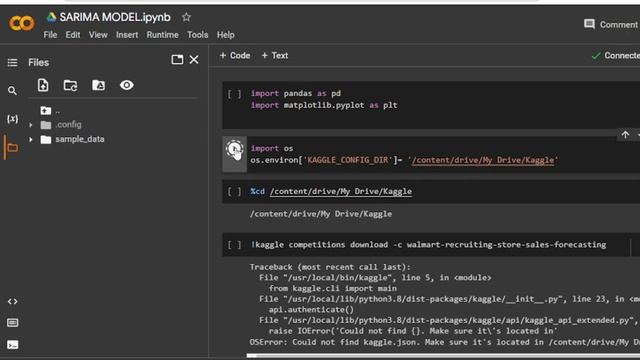The height and width of the screenshot is (360, 640).
Task: Refresh the file browser
Action: (70, 85)
